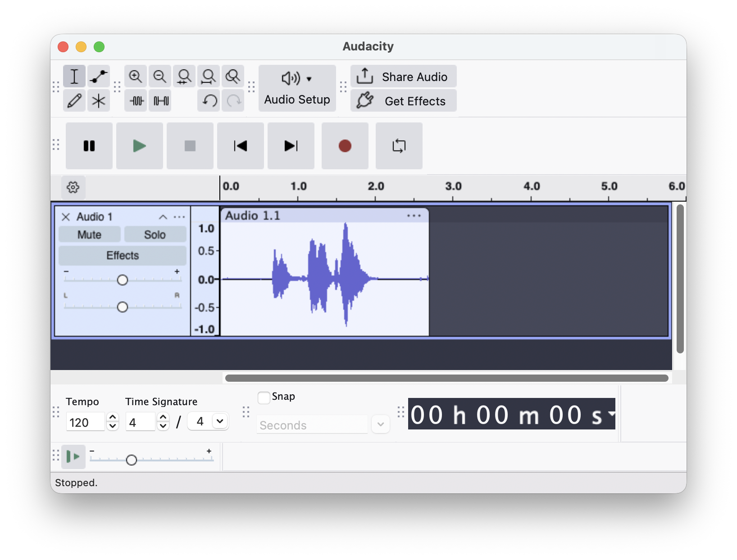
Task: Click the Audio 1 gain slider knob
Action: 123,280
